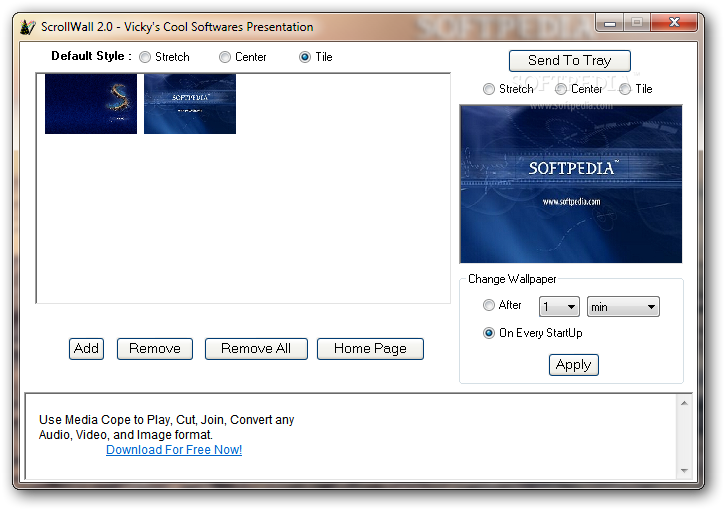Viewport: 725px width, 510px height.
Task: Click the large Softpedia wallpaper preview
Action: point(571,184)
